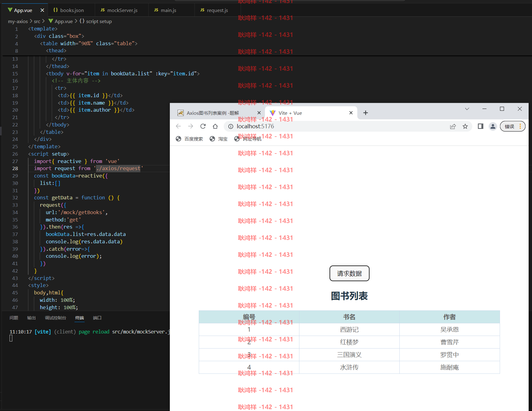
Task: Go back in the browser
Action: point(178,126)
